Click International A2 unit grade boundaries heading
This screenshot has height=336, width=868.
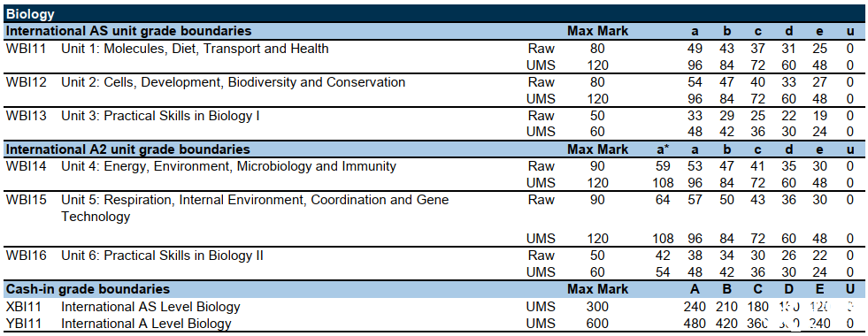point(128,149)
